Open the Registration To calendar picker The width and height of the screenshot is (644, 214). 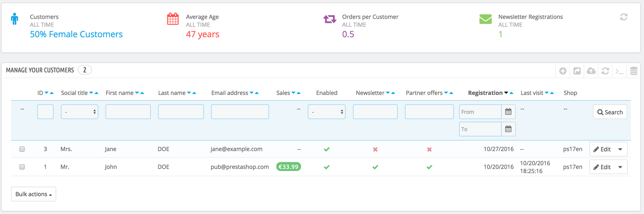pyautogui.click(x=508, y=129)
